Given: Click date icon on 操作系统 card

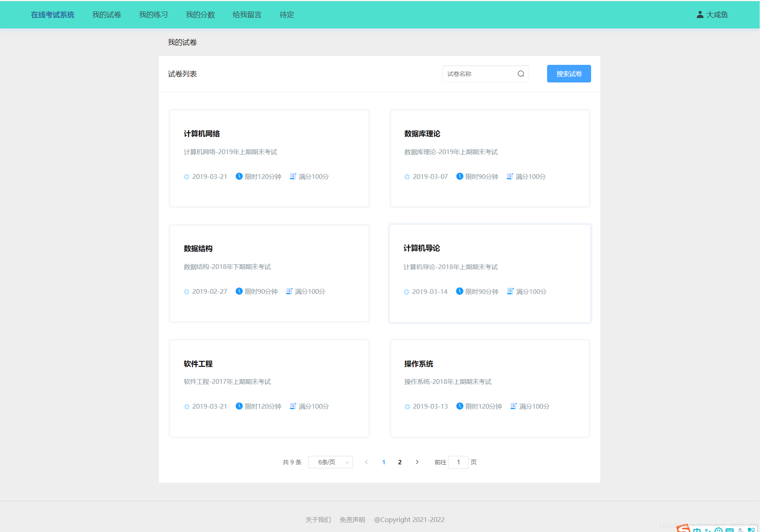Looking at the screenshot, I should (x=407, y=406).
